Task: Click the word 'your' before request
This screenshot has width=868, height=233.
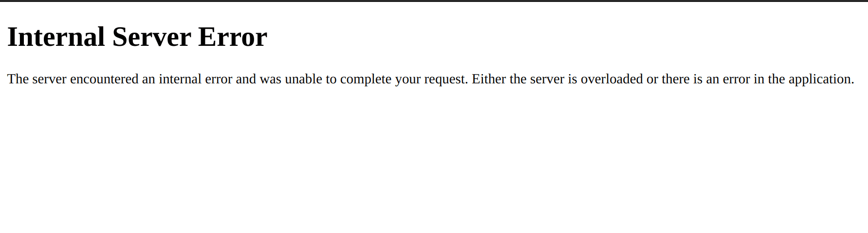Action: click(408, 80)
